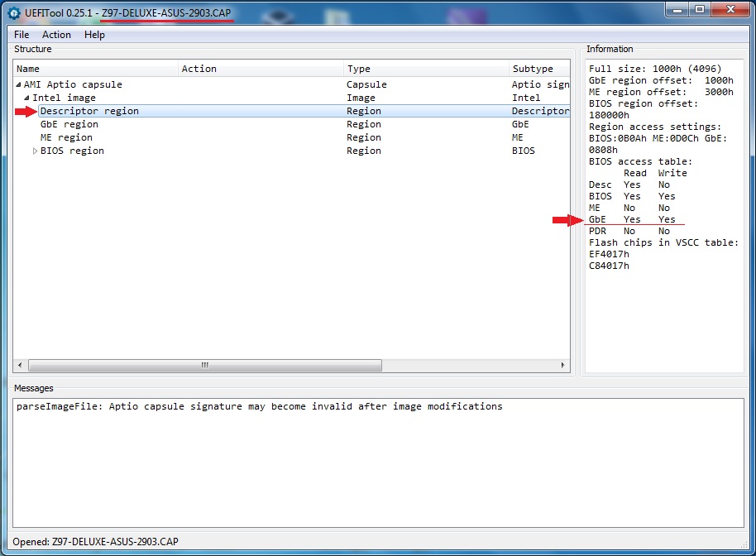This screenshot has width=756, height=556.
Task: Click the UEFITool app icon in title bar
Action: [x=14, y=13]
